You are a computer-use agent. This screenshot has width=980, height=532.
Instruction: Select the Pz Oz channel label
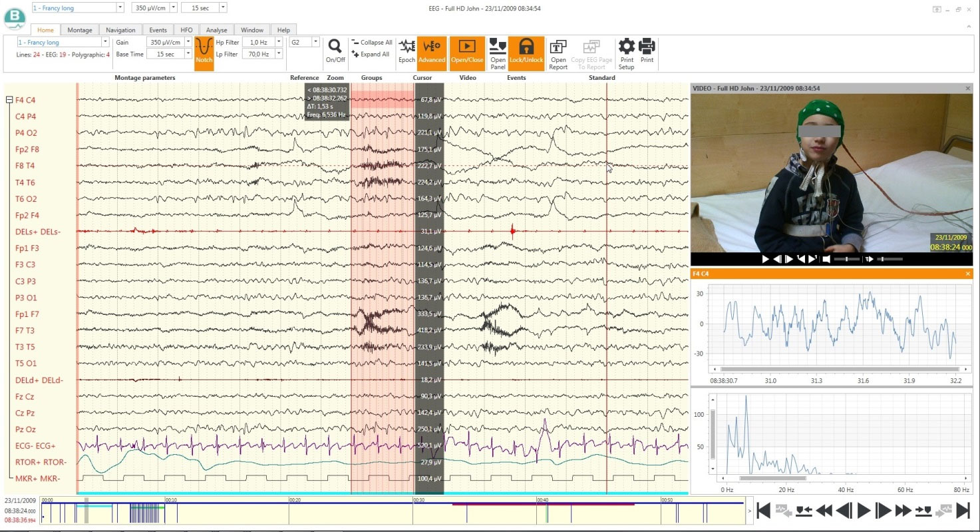(25, 429)
